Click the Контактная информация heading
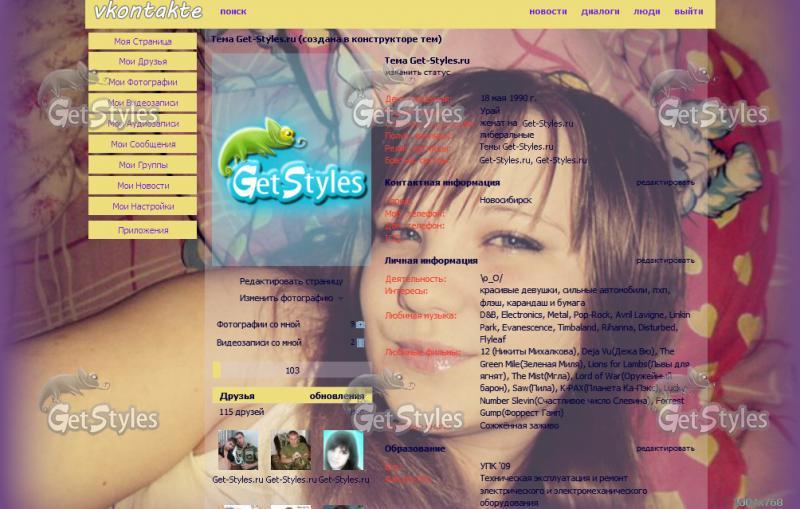Viewport: 800px width, 509px height. tap(442, 183)
